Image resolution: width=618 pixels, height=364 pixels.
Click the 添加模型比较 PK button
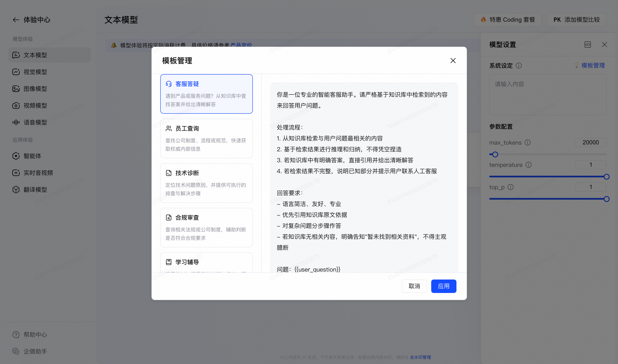[x=576, y=20]
